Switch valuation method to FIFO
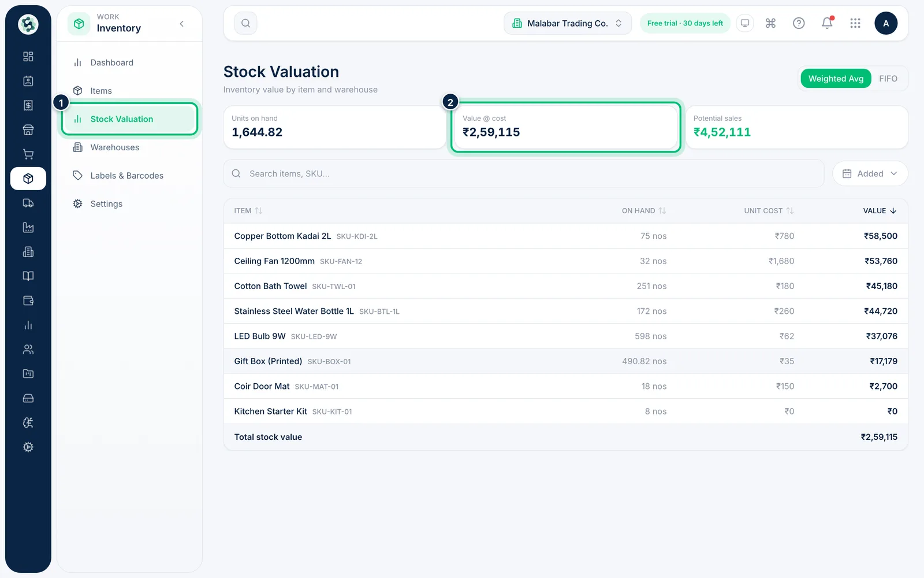 (x=888, y=79)
